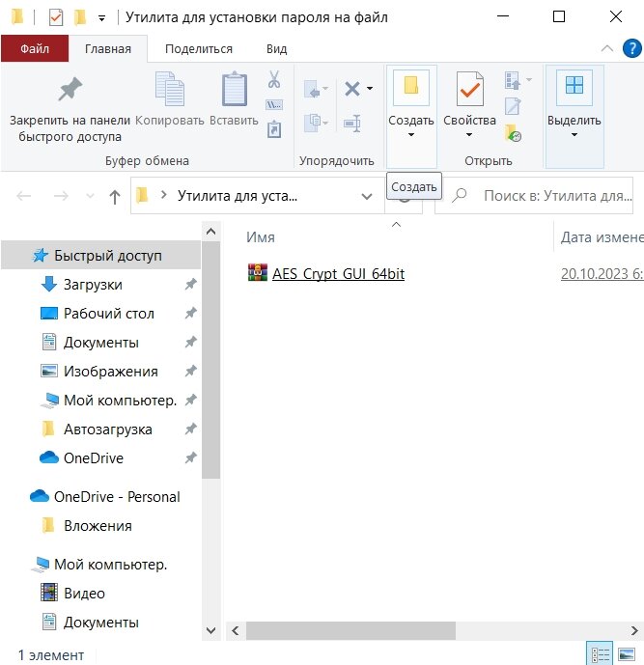Click the navigation pane down scroll arrow

click(210, 630)
